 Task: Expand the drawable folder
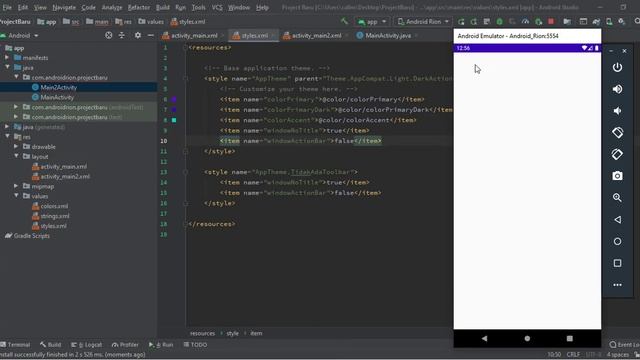coord(16,147)
